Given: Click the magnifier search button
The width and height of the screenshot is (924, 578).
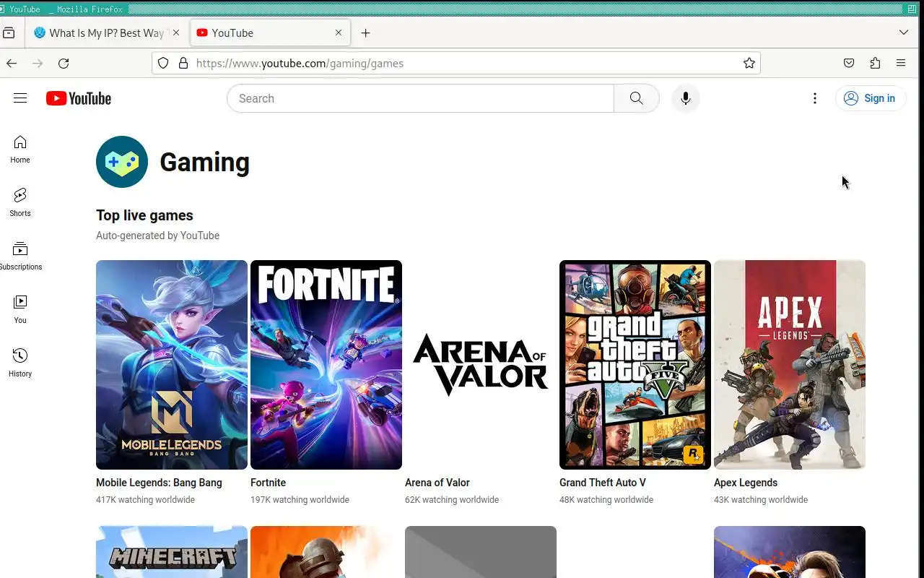Looking at the screenshot, I should (636, 98).
